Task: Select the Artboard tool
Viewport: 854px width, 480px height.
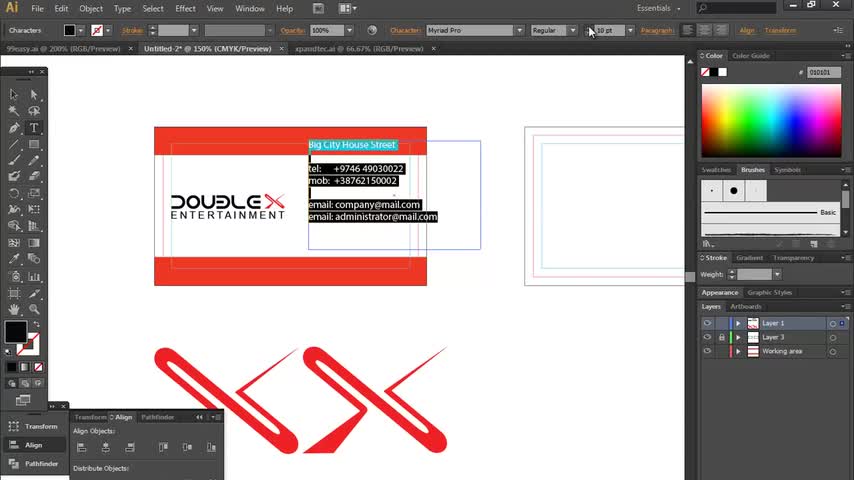Action: [x=14, y=294]
